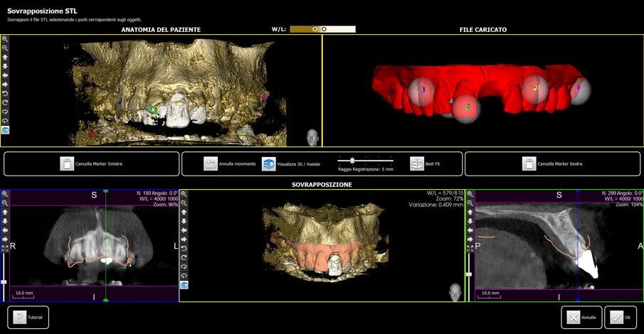The image size is (644, 334).
Task: Zoom in on the right sagittal slice
Action: [x=469, y=193]
